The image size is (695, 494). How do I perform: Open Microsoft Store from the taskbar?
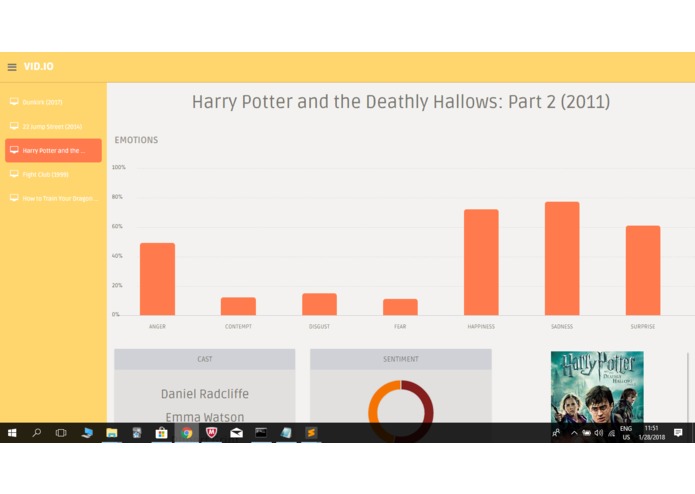point(161,433)
